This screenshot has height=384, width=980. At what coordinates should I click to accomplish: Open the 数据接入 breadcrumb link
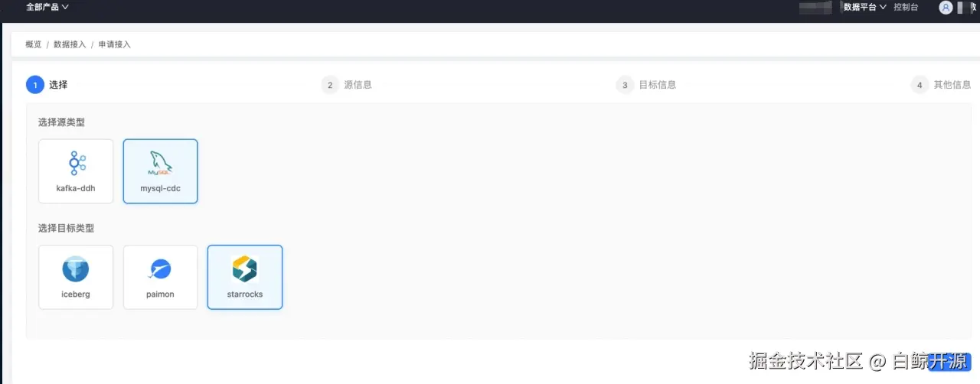pyautogui.click(x=70, y=44)
